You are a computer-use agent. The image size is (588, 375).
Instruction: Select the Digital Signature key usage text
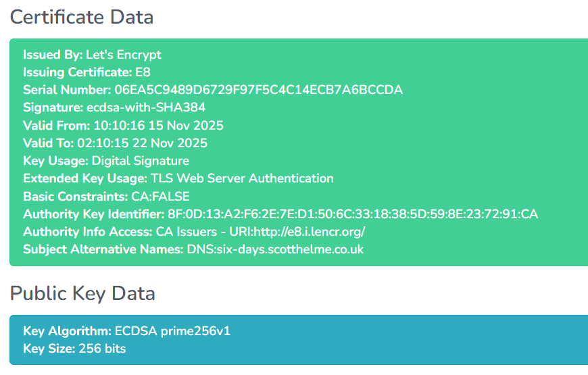pos(141,161)
